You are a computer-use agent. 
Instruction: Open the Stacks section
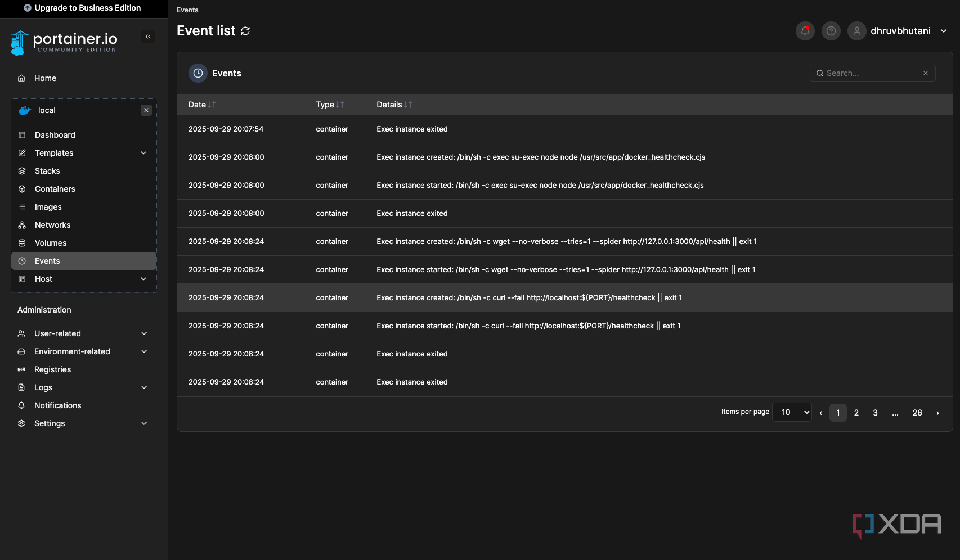84,171
